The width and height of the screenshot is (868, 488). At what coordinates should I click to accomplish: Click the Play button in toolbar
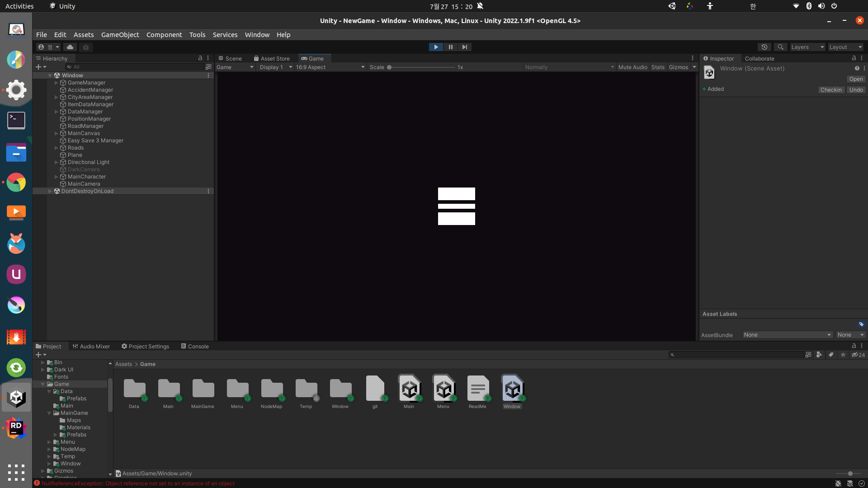(436, 47)
